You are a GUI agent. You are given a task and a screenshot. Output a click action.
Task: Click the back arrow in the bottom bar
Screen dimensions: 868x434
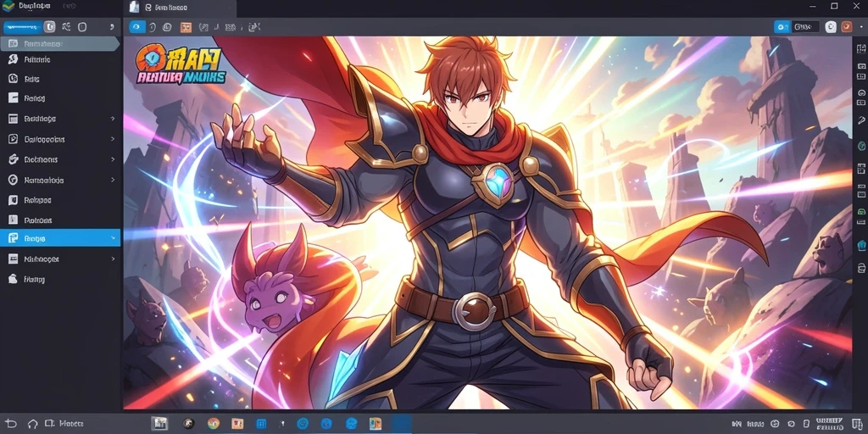tap(10, 424)
